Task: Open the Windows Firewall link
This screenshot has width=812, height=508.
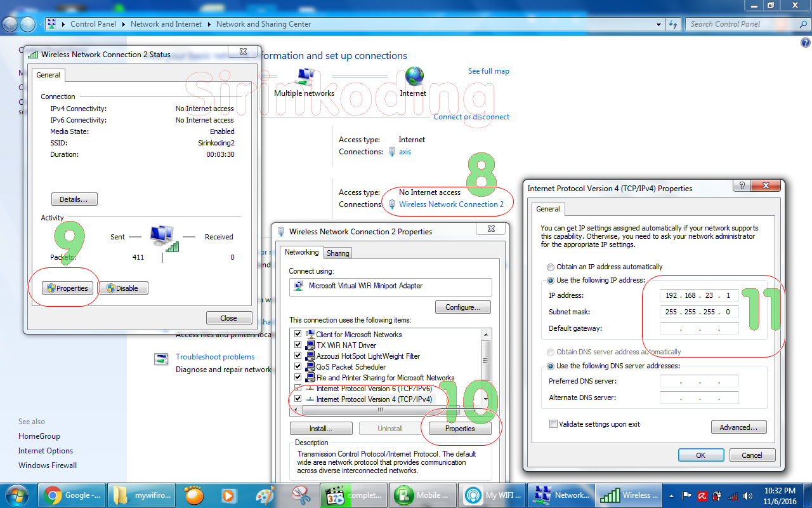Action: [48, 465]
